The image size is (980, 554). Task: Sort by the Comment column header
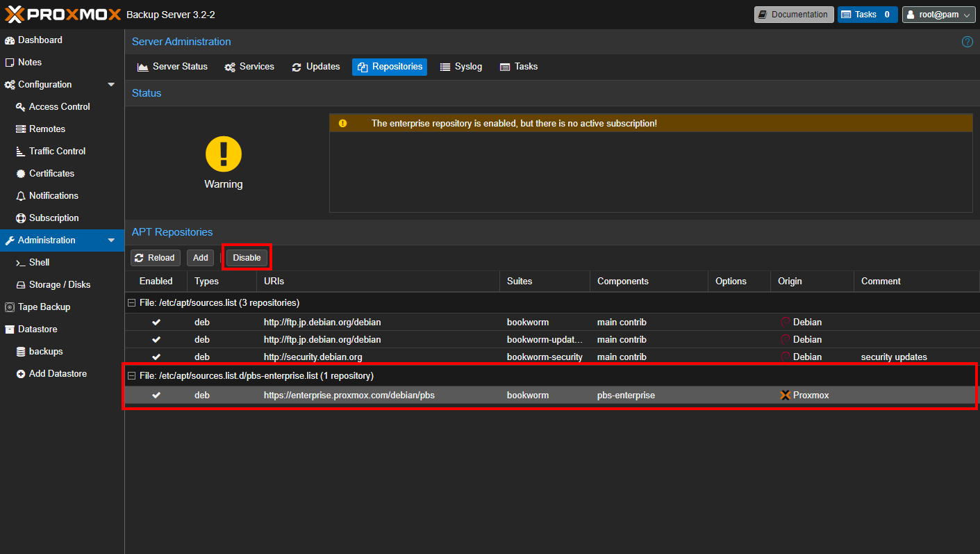point(916,282)
